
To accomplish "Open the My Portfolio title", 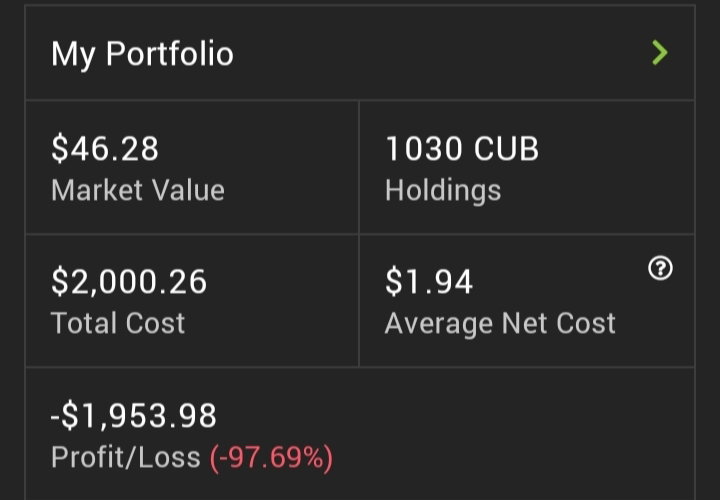I will (142, 54).
